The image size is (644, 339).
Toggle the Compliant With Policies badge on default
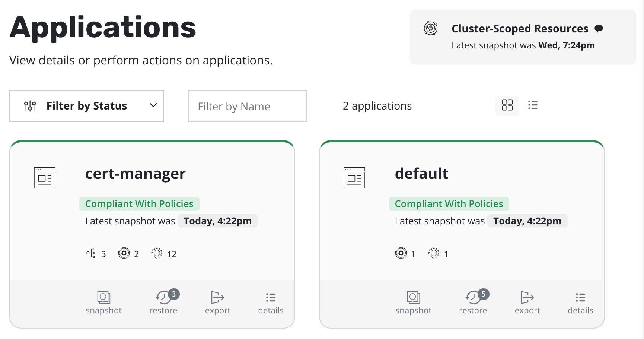pyautogui.click(x=449, y=203)
